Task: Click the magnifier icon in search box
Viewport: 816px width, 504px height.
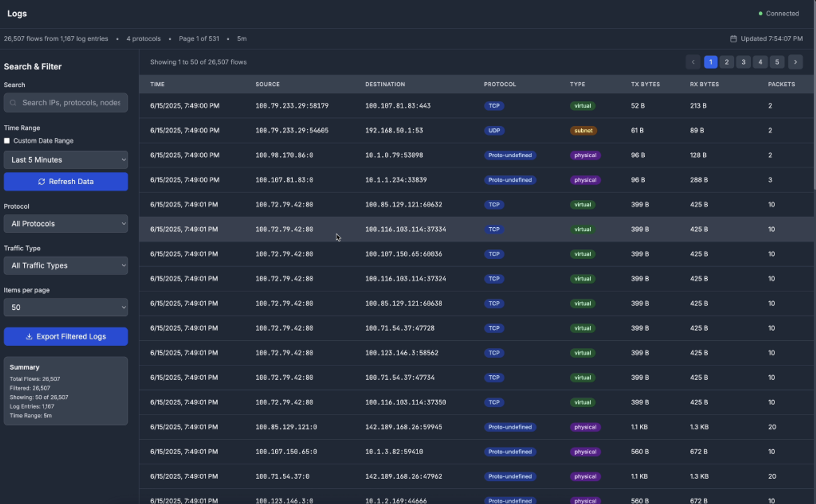Action: point(13,103)
